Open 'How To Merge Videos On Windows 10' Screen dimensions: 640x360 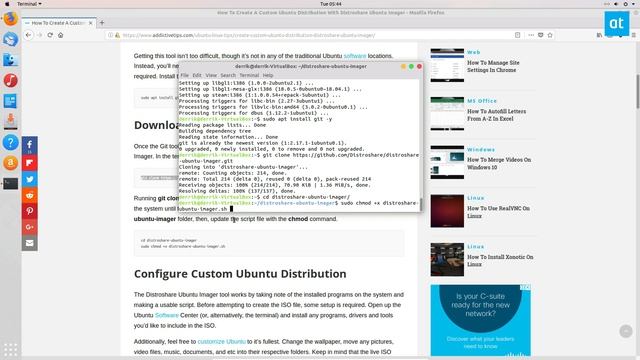499,163
